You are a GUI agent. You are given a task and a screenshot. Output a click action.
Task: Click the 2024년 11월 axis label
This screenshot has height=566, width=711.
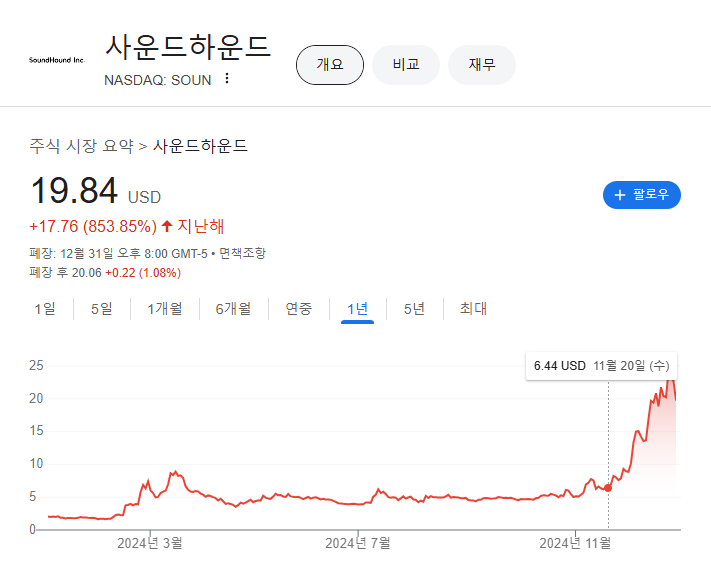575,543
